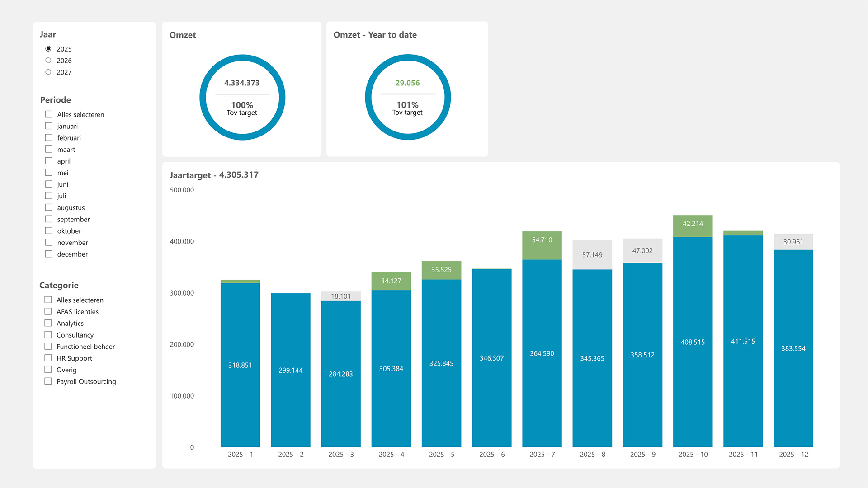868x488 pixels.
Task: Select the 2026 year radio button
Action: pos(48,61)
